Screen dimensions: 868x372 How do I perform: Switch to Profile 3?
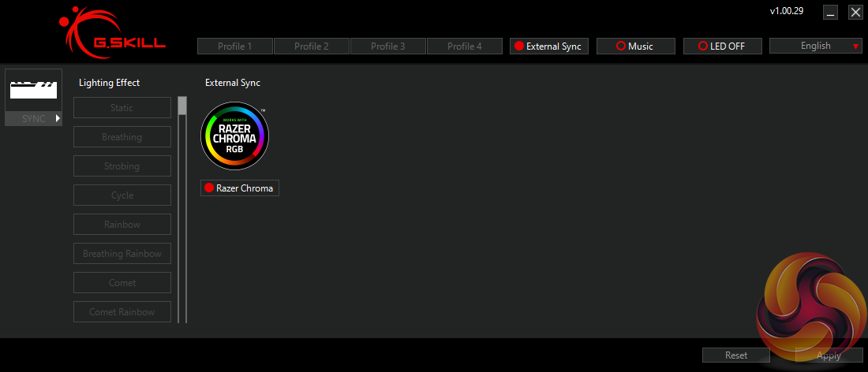pos(388,46)
